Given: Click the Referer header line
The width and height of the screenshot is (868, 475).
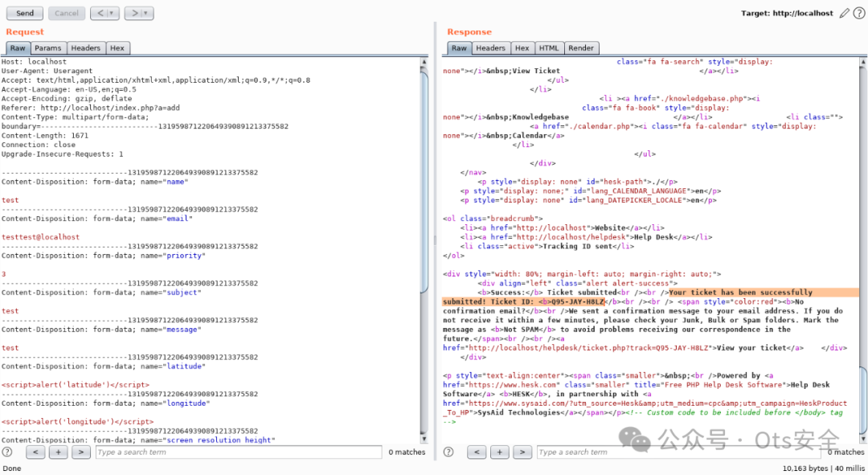Looking at the screenshot, I should (90, 108).
